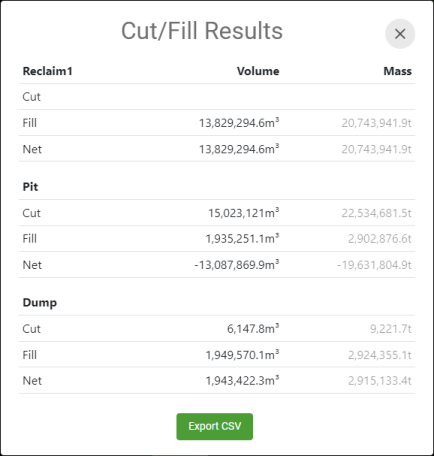Image resolution: width=434 pixels, height=456 pixels.
Task: Click the Cut/Fill Results title
Action: [202, 31]
